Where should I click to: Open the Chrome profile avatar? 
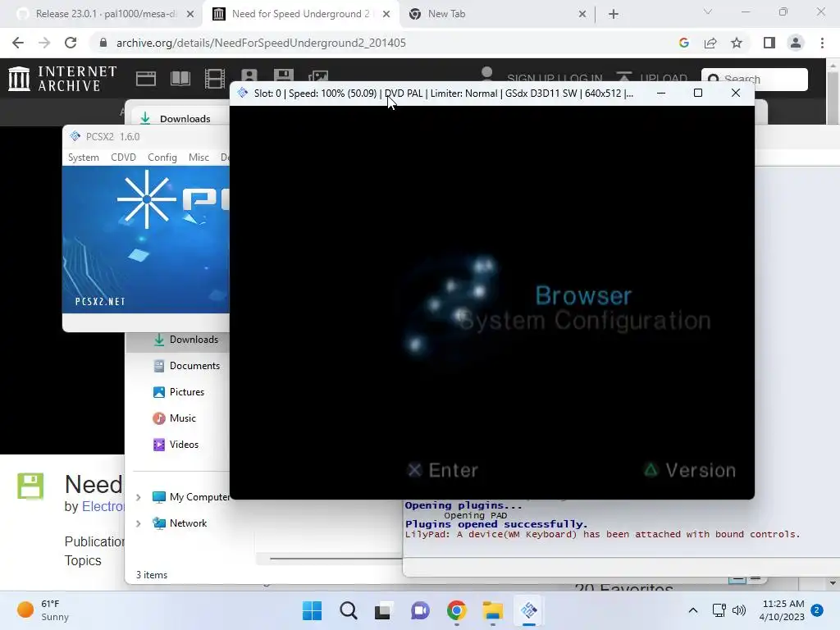click(x=796, y=43)
